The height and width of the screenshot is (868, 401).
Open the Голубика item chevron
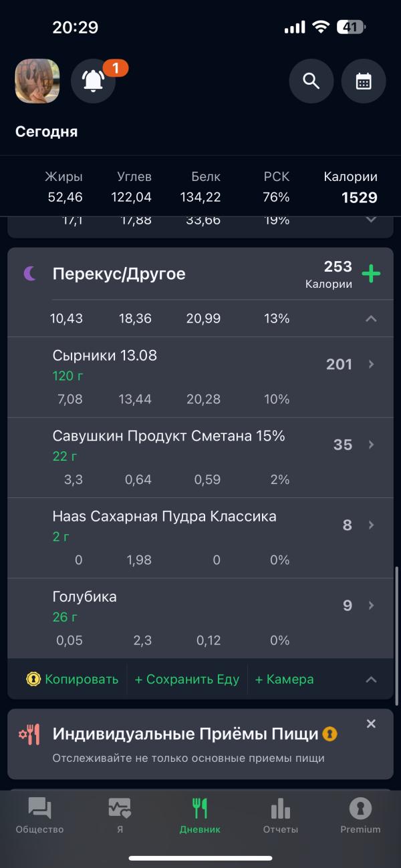[372, 606]
